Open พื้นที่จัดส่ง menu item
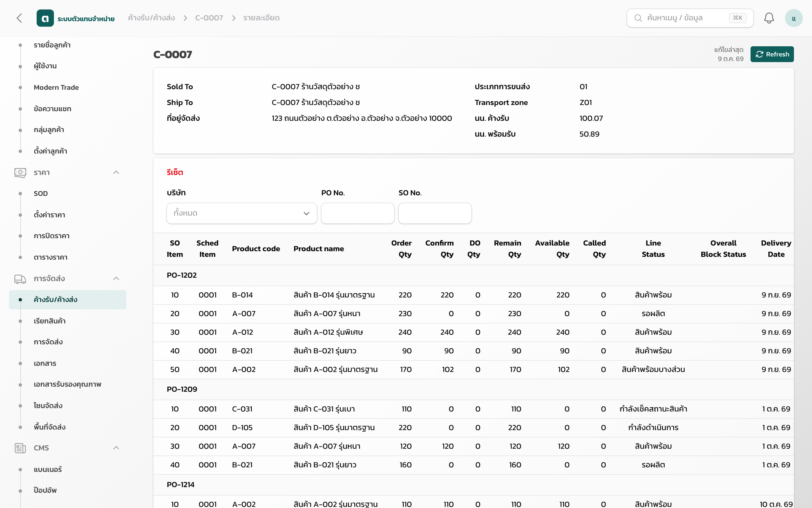The image size is (812, 508). (x=49, y=427)
